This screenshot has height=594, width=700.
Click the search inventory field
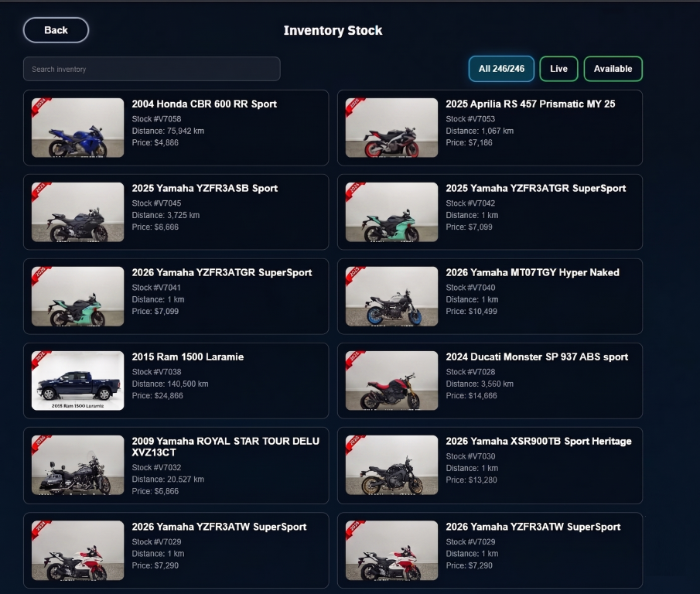pos(151,69)
